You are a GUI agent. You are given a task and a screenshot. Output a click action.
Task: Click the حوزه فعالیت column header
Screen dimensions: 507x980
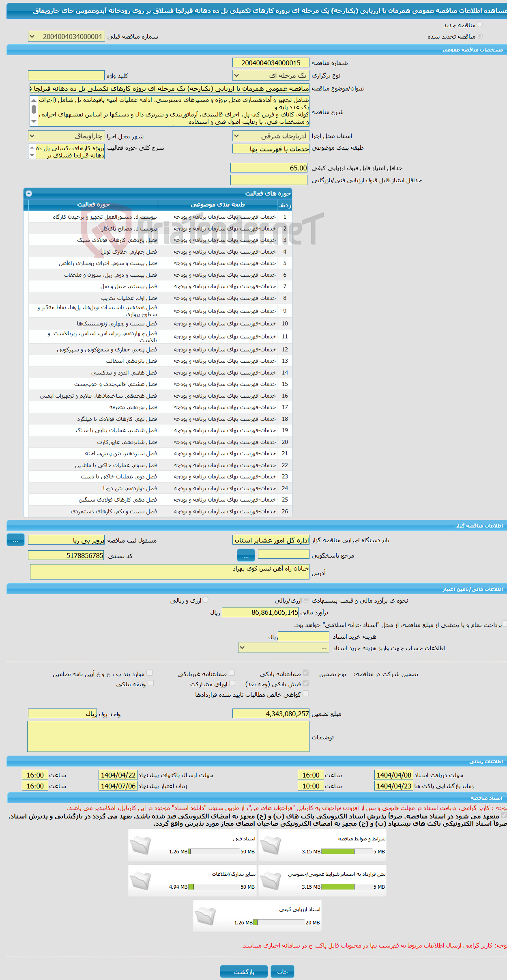(93, 205)
